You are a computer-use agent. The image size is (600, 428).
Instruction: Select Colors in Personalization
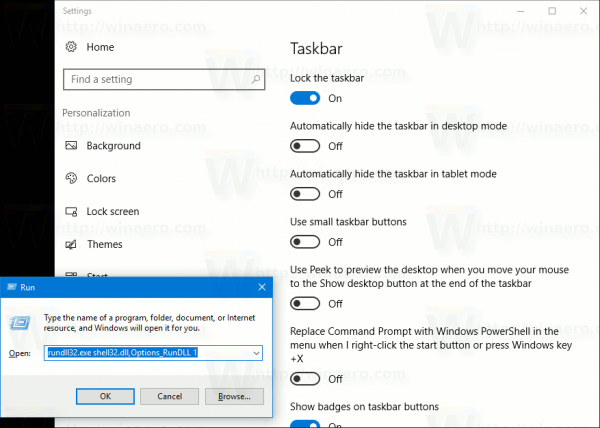click(x=101, y=179)
